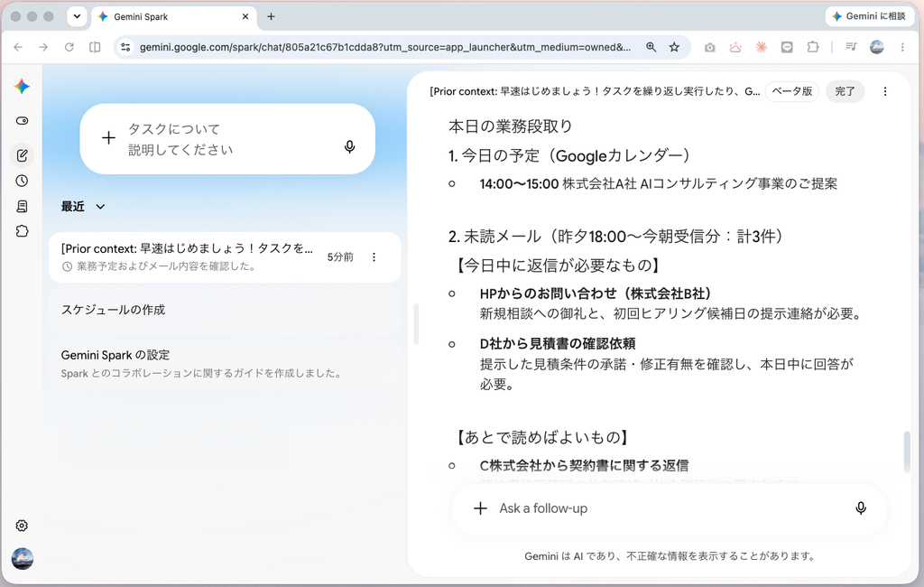
Task: Open the tab search dropdown
Action: [77, 16]
